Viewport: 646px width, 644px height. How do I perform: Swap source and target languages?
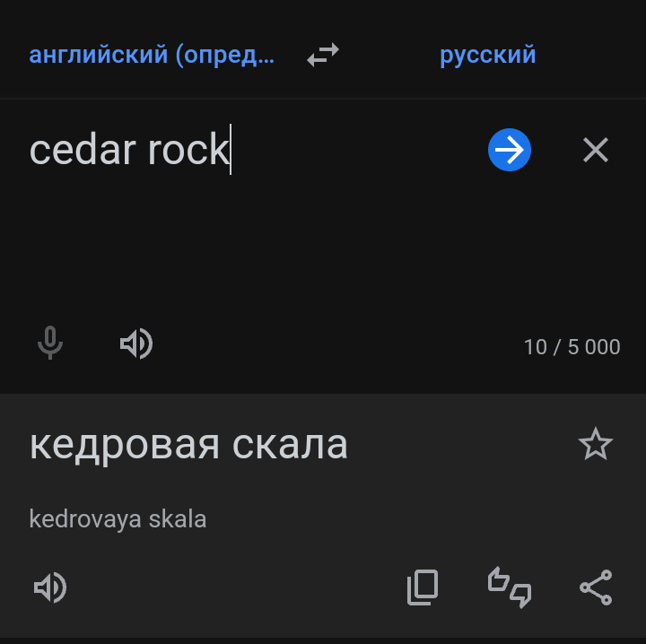point(323,56)
